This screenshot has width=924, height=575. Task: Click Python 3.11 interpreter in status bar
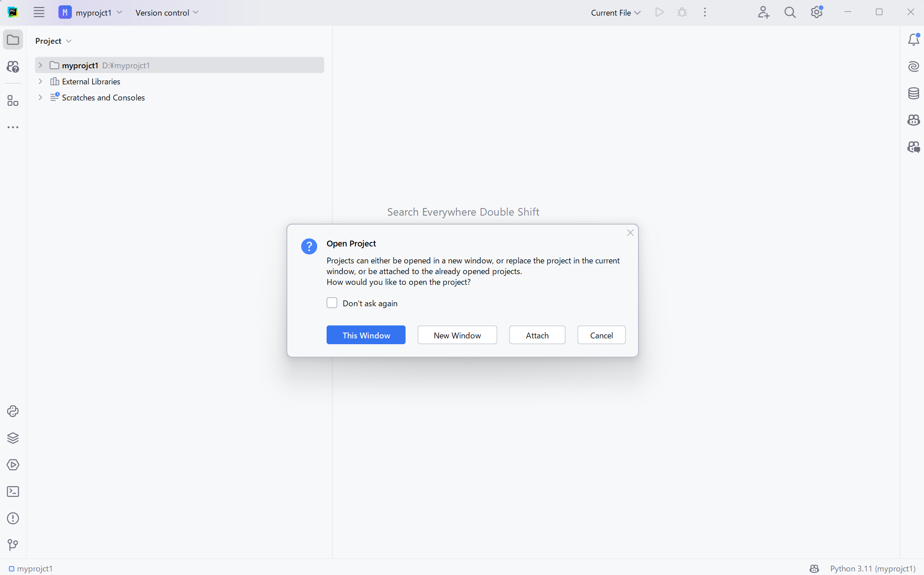872,568
